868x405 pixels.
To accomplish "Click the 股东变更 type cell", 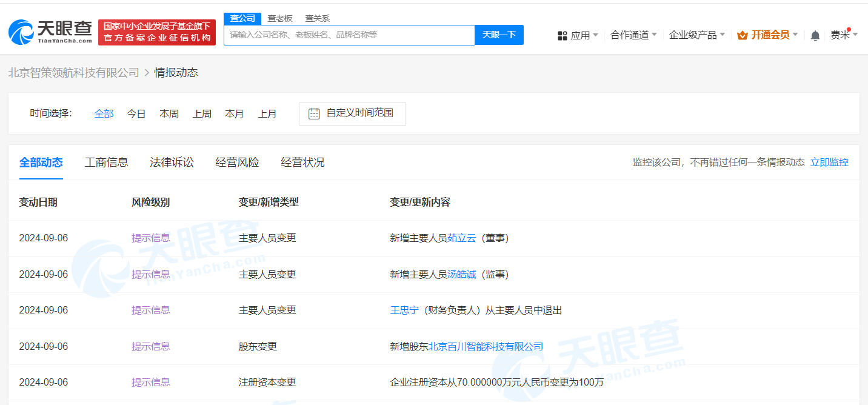I will pyautogui.click(x=258, y=347).
